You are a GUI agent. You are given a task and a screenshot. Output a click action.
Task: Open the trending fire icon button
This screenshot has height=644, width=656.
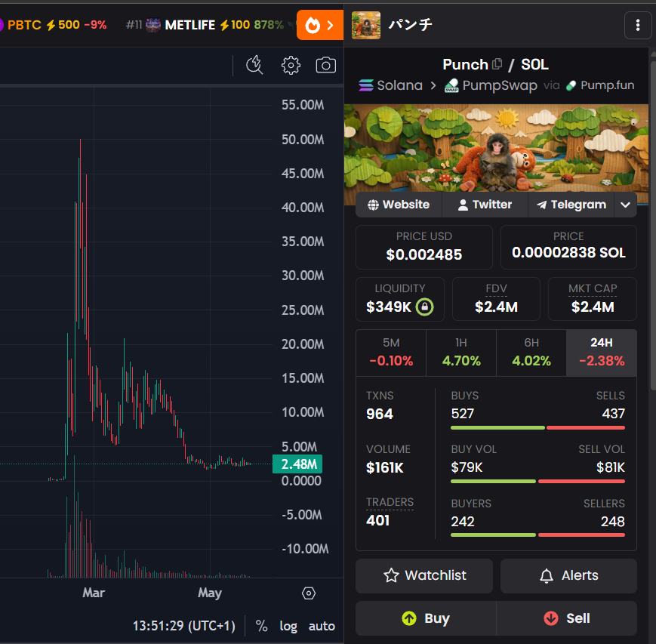tap(320, 25)
